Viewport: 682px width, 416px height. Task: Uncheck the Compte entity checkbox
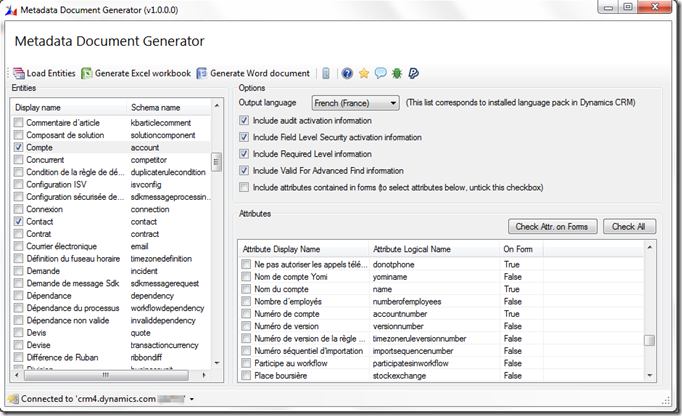18,146
